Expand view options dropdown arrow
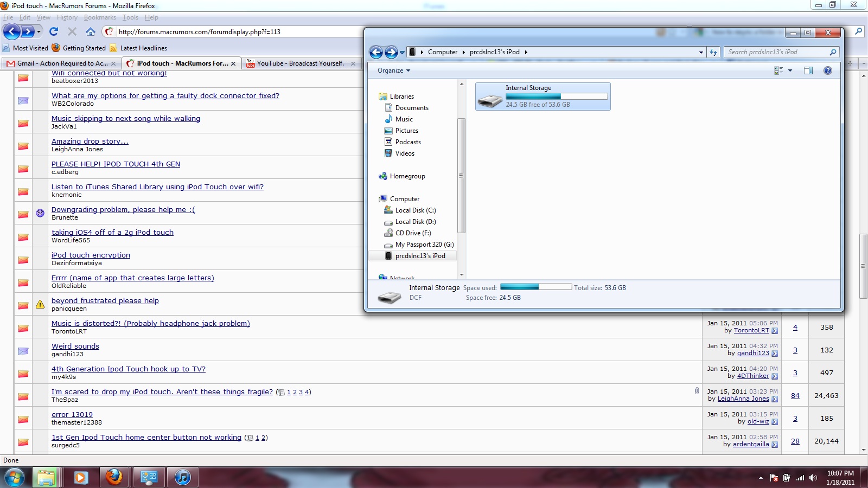 pos(790,70)
